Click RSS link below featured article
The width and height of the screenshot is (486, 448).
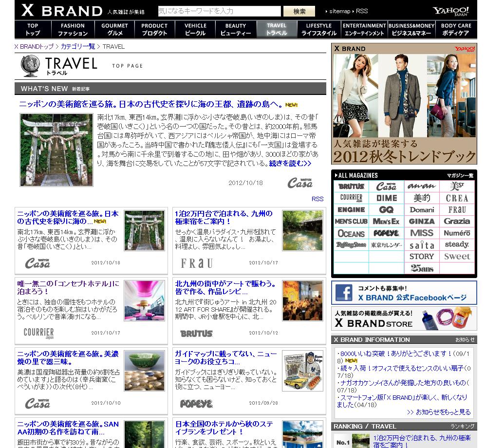tap(318, 199)
